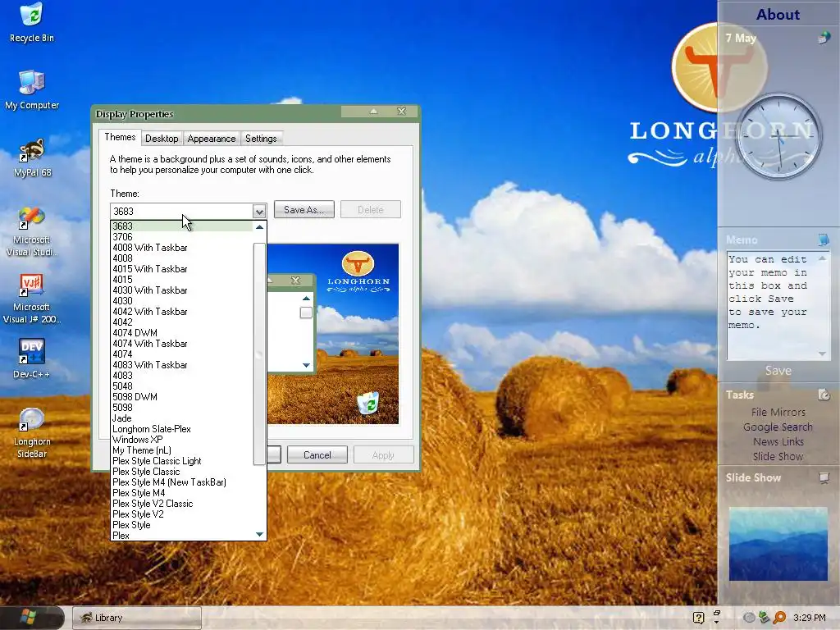Switch to the Settings tab
Image resolution: width=840 pixels, height=630 pixels.
(x=261, y=138)
